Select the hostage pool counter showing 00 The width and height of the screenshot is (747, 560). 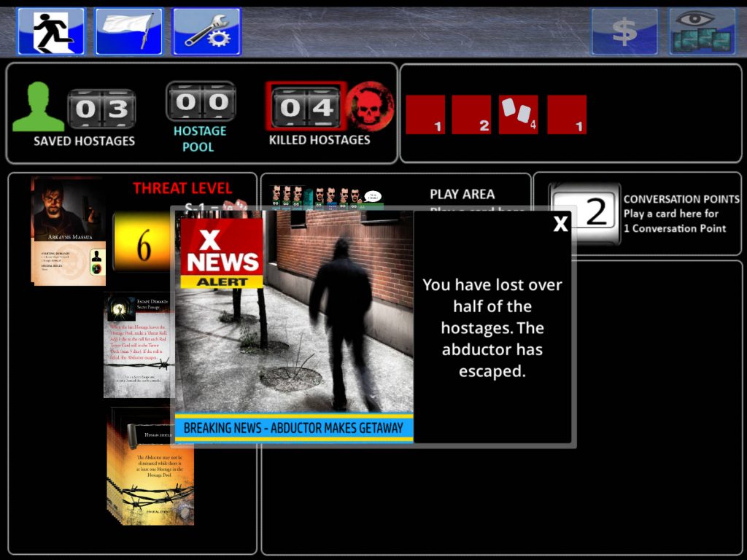coord(201,101)
